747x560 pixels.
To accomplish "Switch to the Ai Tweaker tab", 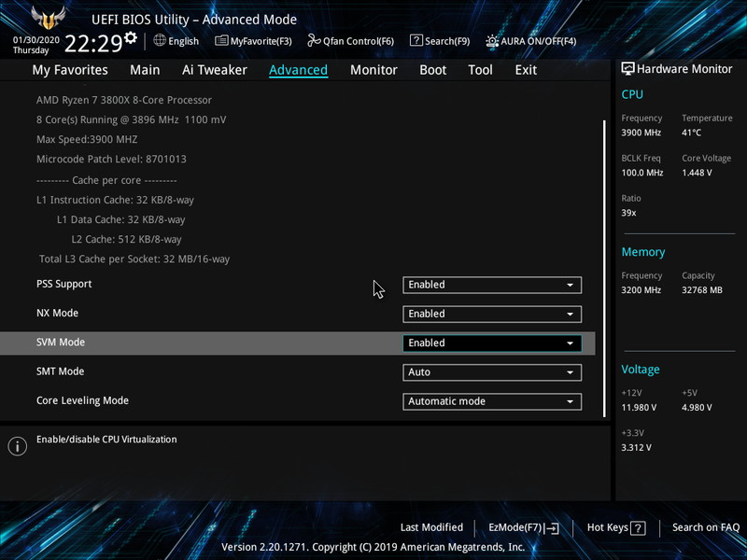I will tap(215, 70).
